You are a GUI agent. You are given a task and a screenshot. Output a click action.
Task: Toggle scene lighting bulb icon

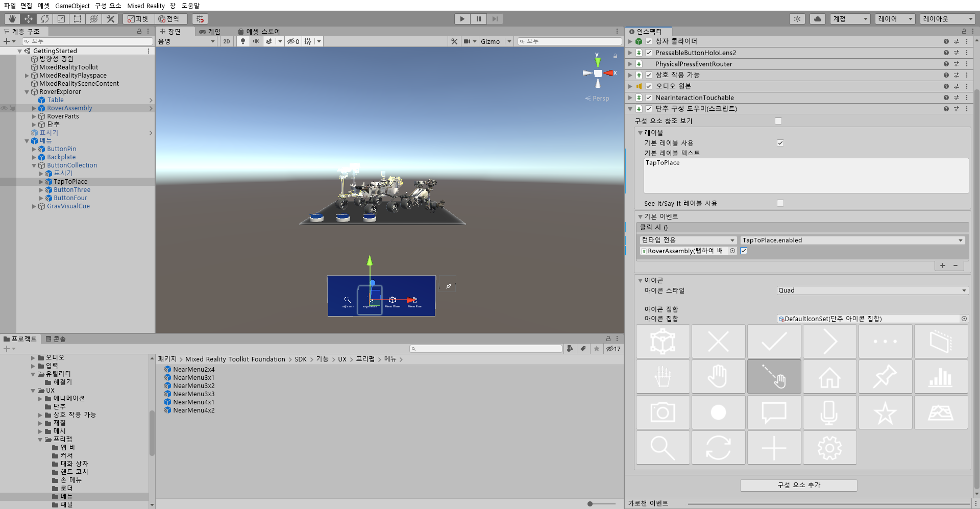pos(243,41)
